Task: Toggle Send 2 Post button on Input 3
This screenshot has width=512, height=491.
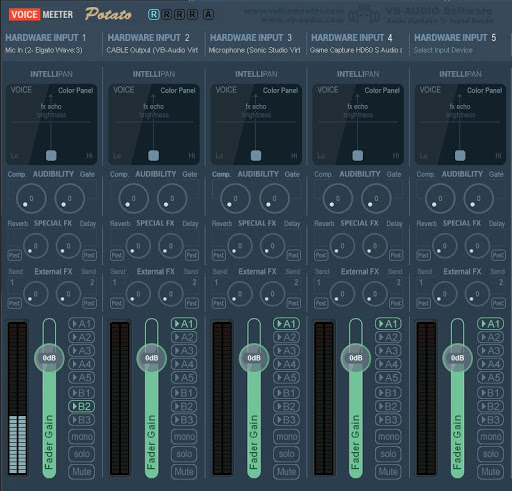Action: pyautogui.click(x=294, y=303)
